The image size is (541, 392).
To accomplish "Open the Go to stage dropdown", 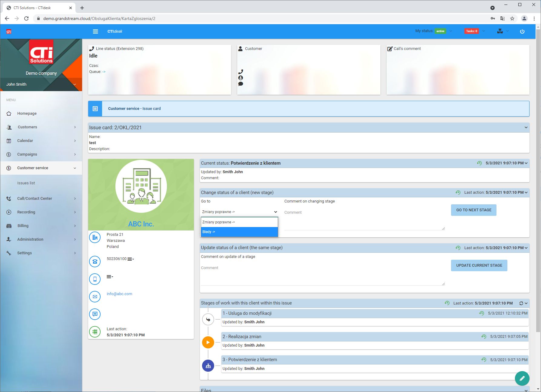I will pyautogui.click(x=239, y=212).
